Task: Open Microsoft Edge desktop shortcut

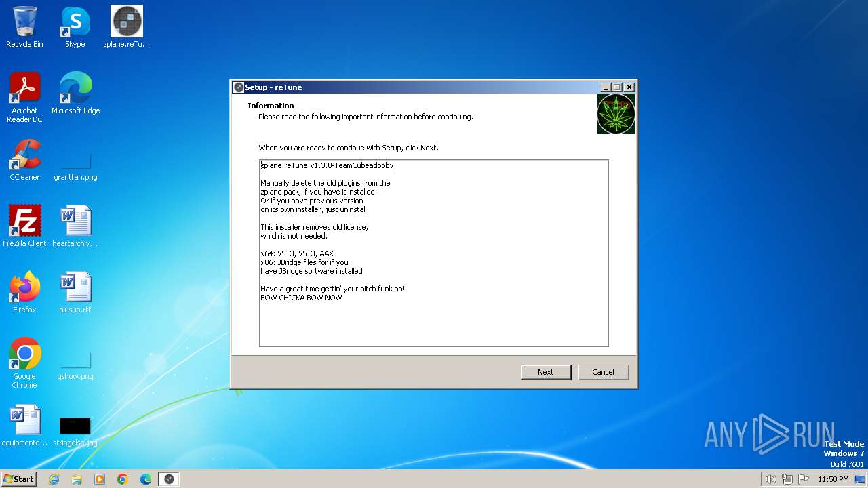Action: tap(75, 94)
